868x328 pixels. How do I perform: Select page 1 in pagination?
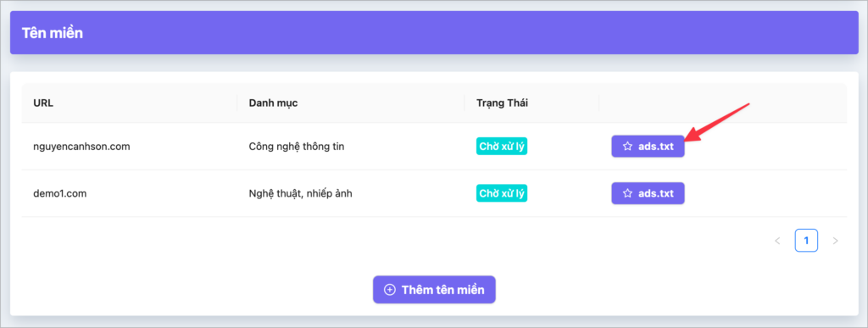806,241
